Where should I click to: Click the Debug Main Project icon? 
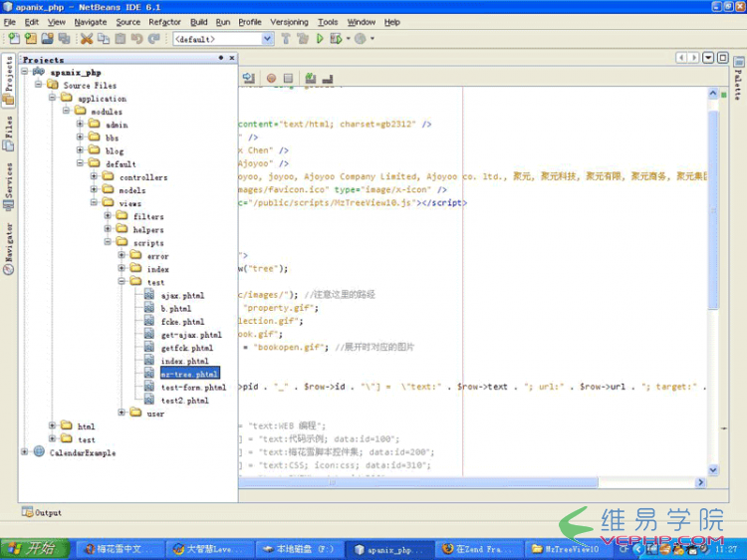(336, 39)
